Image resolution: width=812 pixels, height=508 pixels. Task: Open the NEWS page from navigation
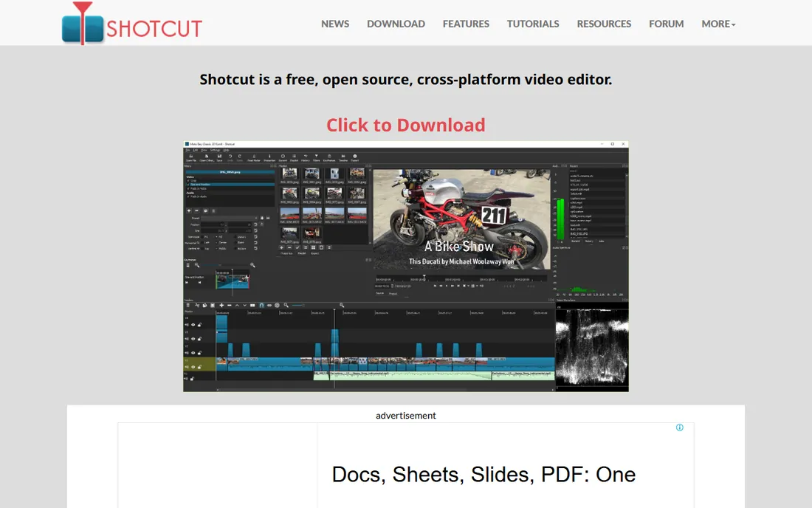tap(335, 24)
